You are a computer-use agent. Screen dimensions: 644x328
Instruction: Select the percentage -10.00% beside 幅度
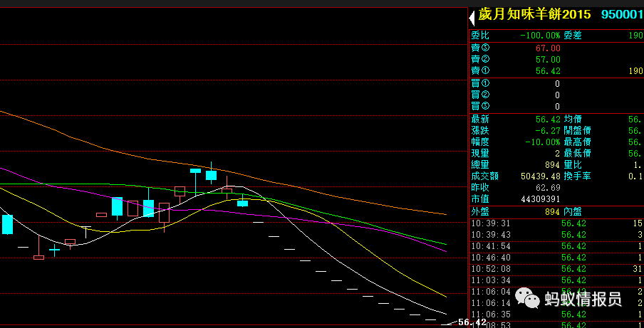coord(543,143)
